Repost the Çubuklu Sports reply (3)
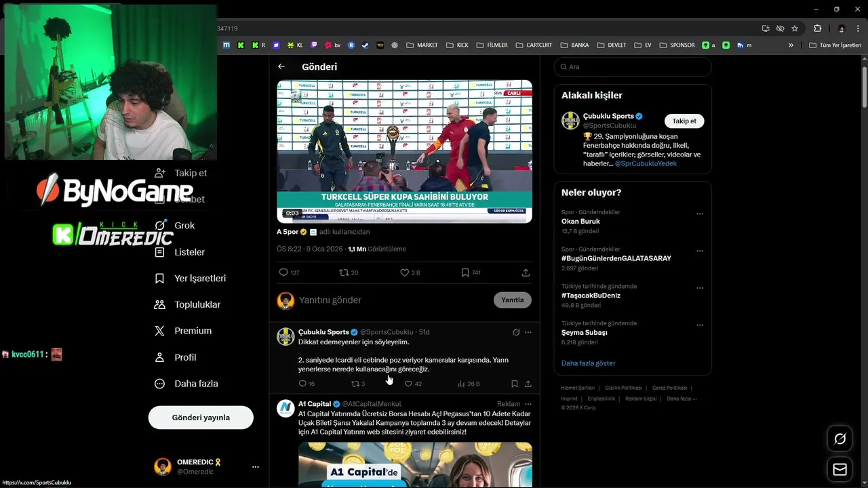The width and height of the screenshot is (868, 488). coord(358,384)
